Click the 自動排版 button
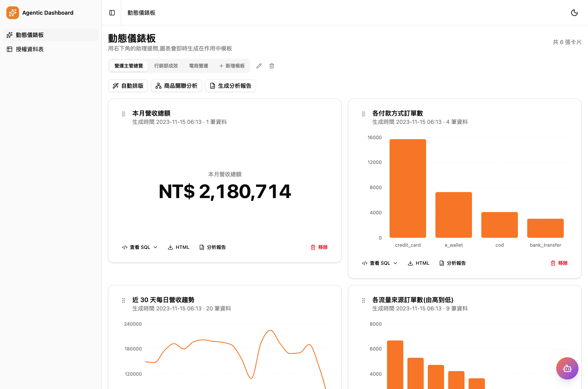The height and width of the screenshot is (389, 588). tap(128, 86)
